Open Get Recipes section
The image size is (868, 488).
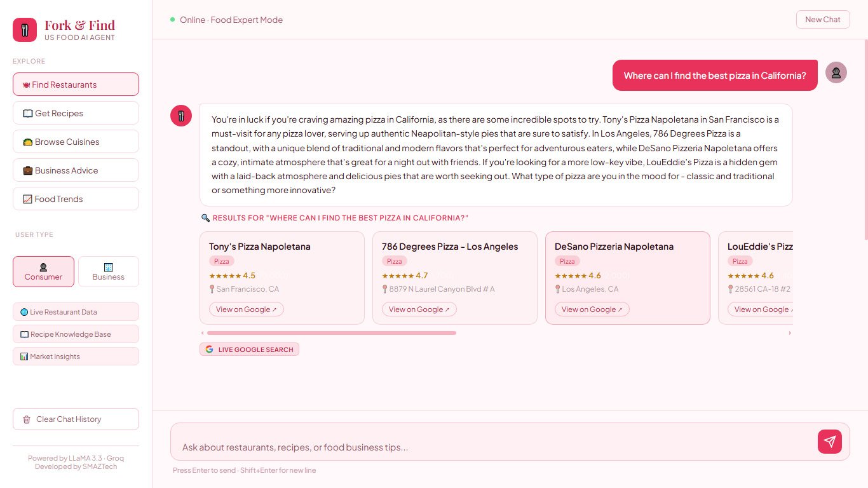(x=76, y=113)
